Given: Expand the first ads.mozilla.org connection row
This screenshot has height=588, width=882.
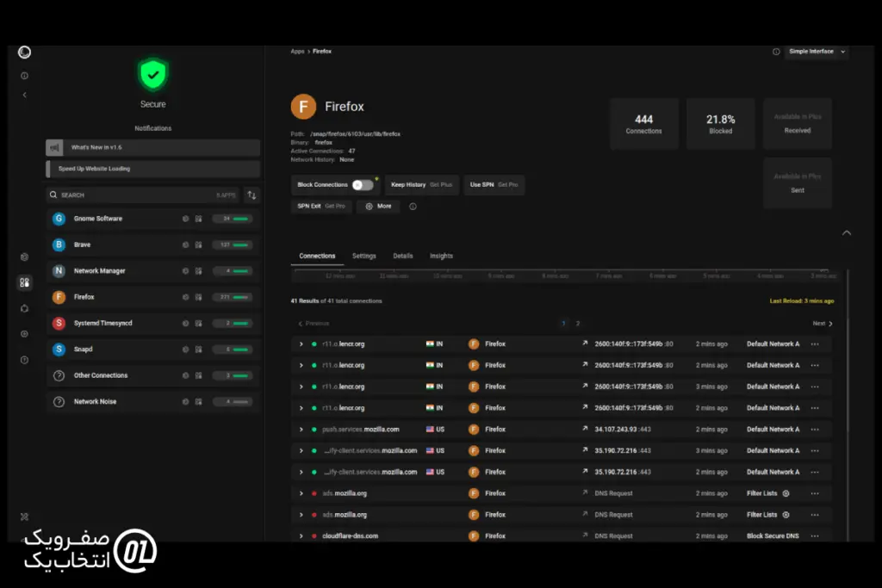Looking at the screenshot, I should (301, 493).
